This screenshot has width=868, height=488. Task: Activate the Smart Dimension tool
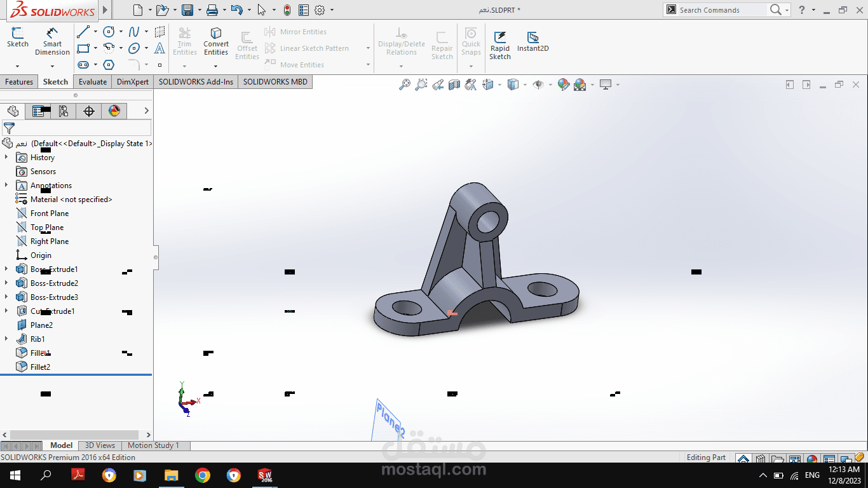52,41
